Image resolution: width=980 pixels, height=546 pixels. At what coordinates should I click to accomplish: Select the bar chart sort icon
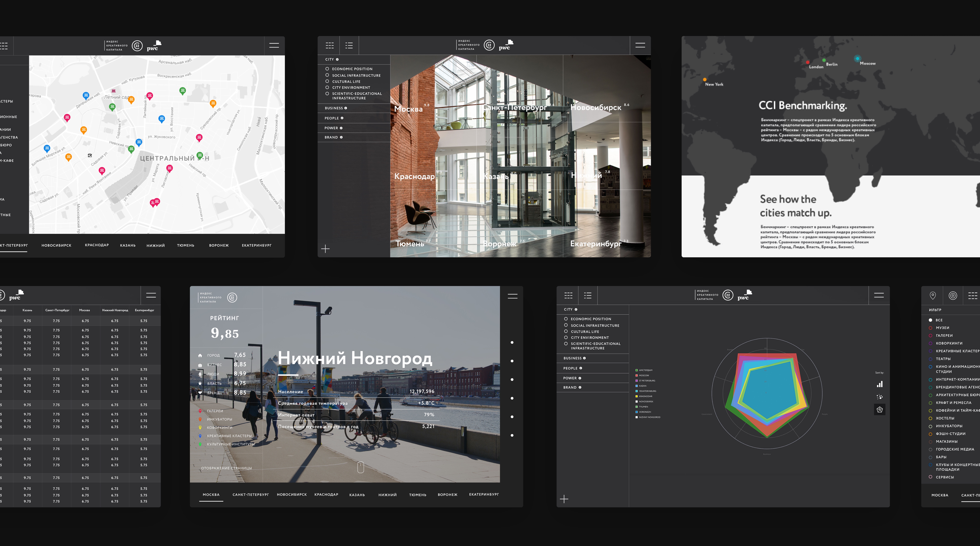(x=879, y=384)
